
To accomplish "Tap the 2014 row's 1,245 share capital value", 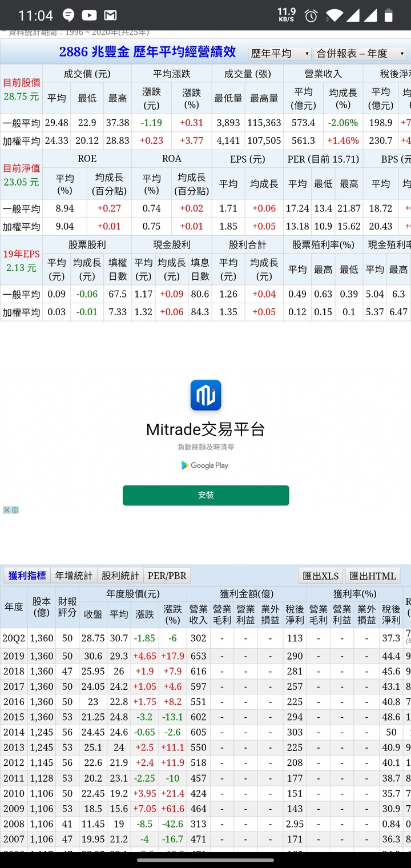I will pos(42,732).
